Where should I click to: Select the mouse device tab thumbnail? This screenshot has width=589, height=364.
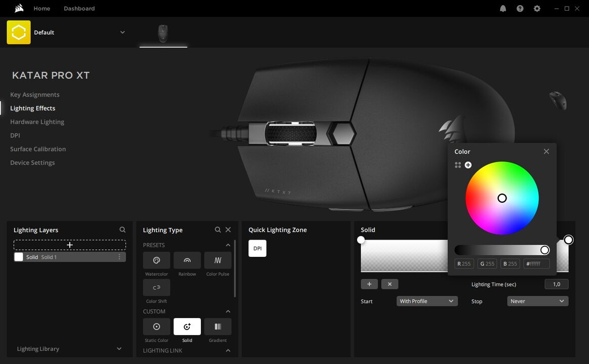[163, 34]
